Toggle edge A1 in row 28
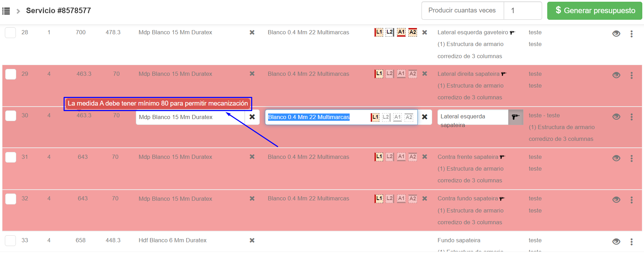Viewport: 644px width, 254px height. coord(401,32)
